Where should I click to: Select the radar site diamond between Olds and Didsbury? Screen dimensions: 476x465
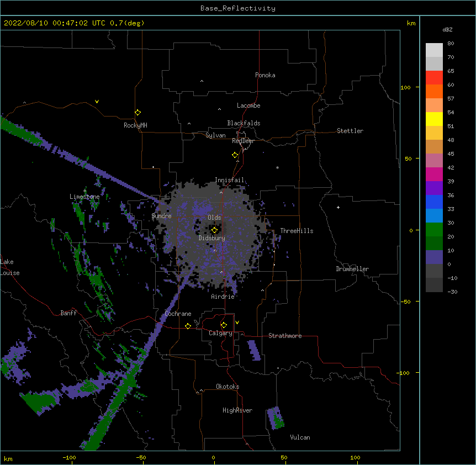coord(214,230)
